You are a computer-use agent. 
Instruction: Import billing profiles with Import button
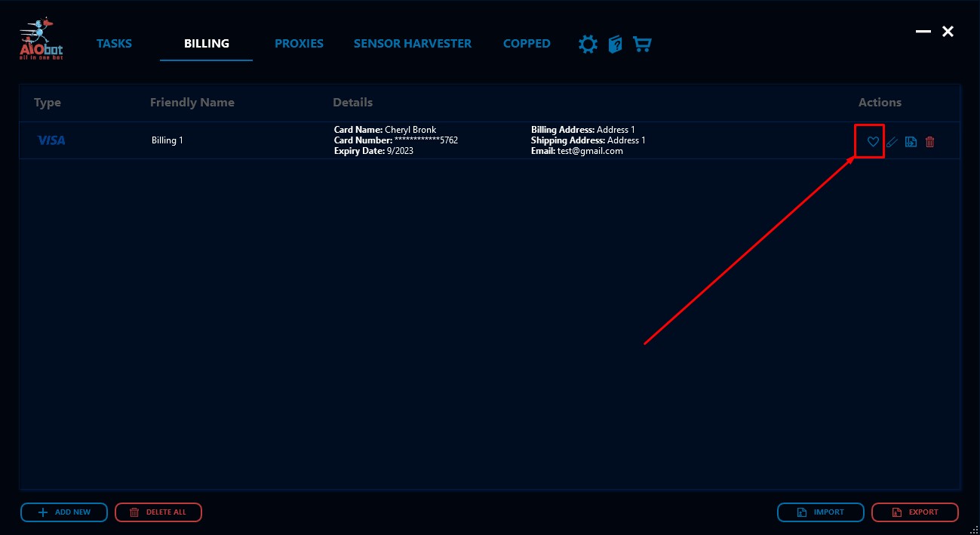click(821, 512)
